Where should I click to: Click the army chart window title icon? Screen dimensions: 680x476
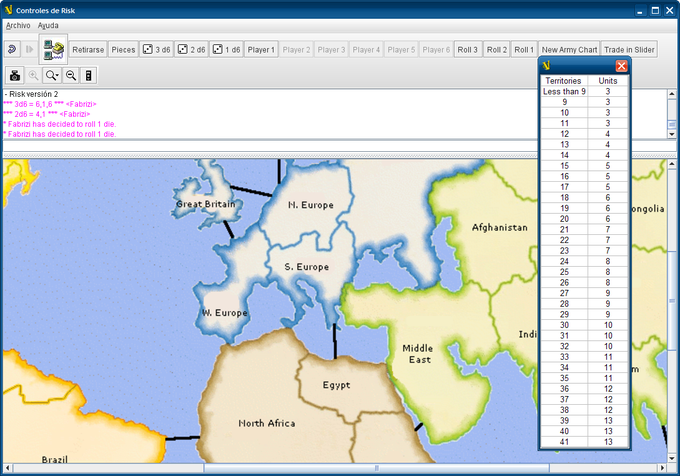coord(546,66)
